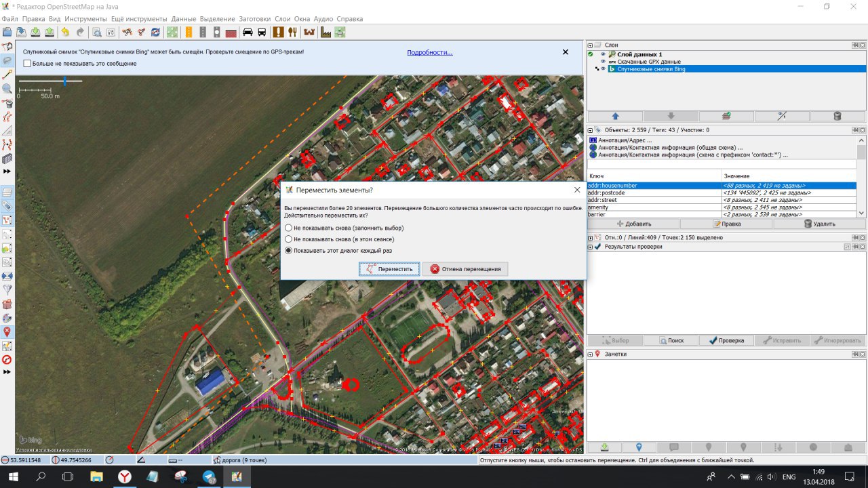Select the car preset icon
This screenshot has height=488, width=868.
tap(248, 32)
